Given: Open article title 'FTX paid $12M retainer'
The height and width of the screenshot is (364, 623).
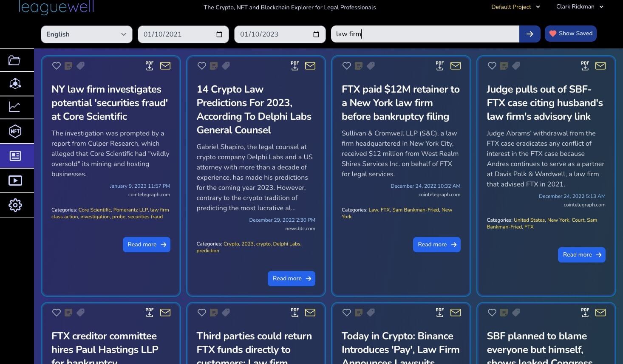Looking at the screenshot, I should coord(401,103).
